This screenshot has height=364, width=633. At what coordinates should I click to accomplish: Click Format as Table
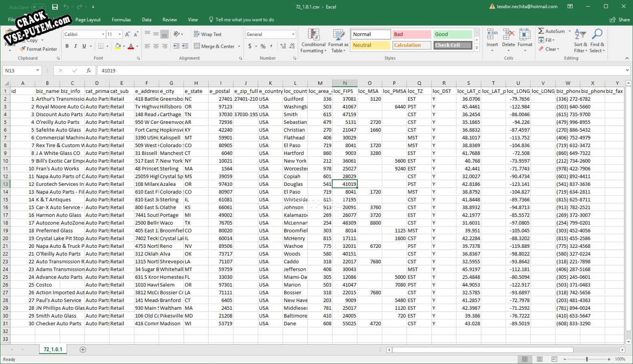pos(338,40)
